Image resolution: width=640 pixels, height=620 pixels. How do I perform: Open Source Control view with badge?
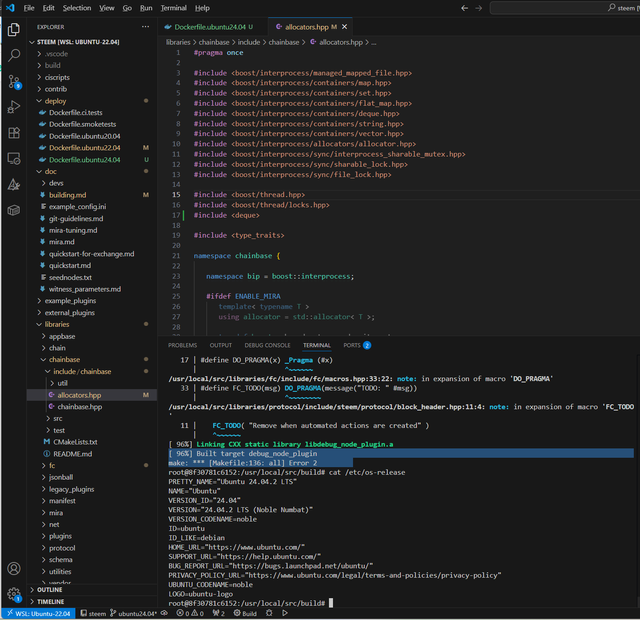coord(13,82)
